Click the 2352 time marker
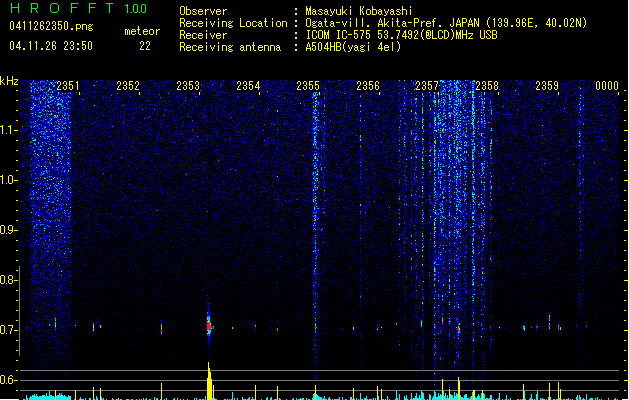The width and height of the screenshot is (629, 400). click(x=128, y=85)
